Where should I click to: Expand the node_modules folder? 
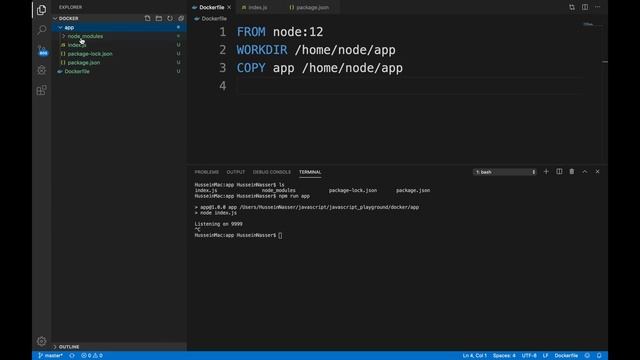(64, 36)
